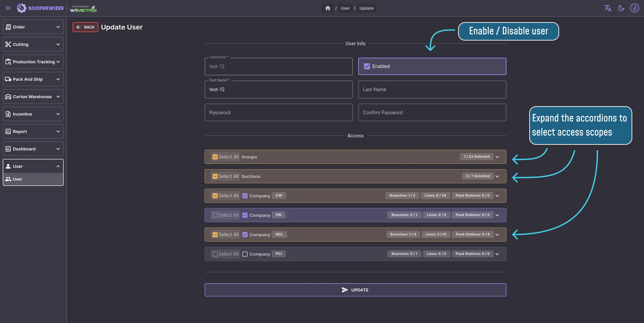
Task: Click the Confirm Password field
Action: pos(432,113)
